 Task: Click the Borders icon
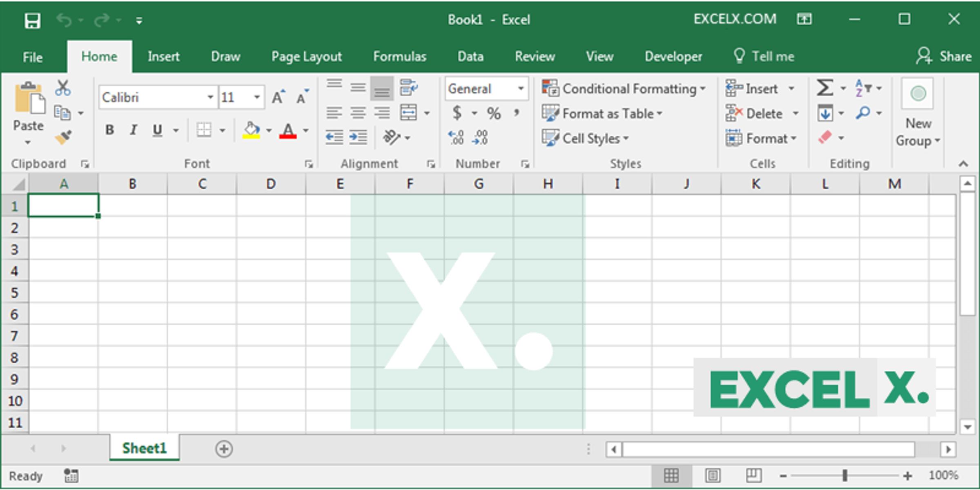pos(204,130)
